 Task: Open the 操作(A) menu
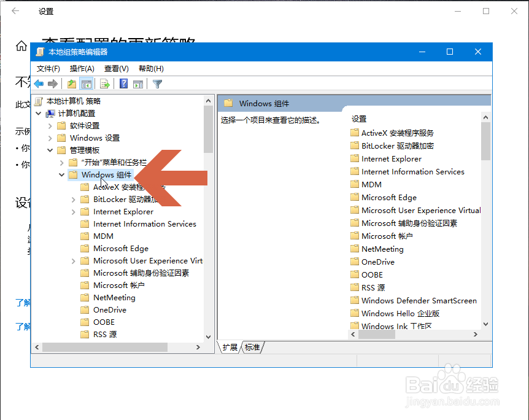(x=82, y=69)
